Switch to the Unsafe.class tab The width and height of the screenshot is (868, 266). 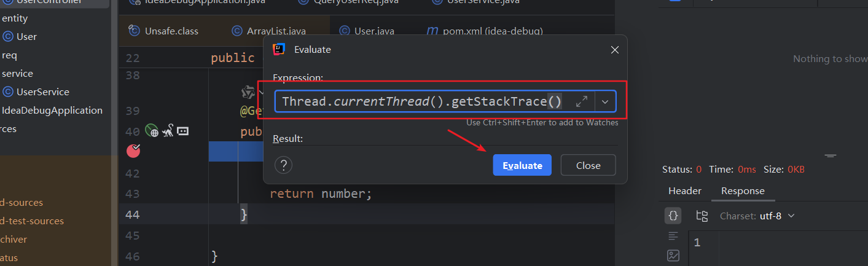point(163,31)
